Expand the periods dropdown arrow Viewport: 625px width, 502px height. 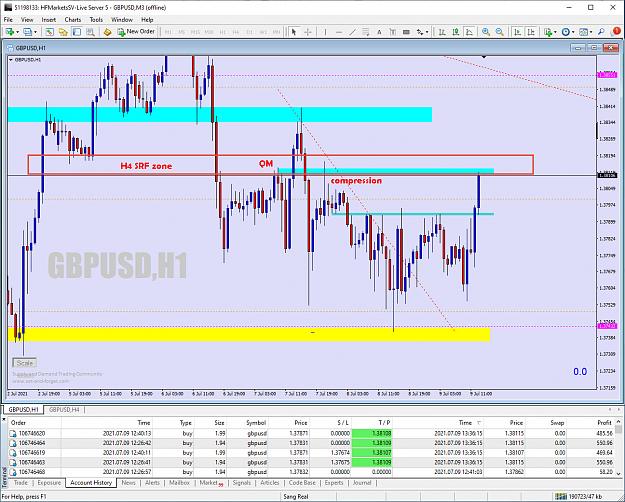tap(573, 32)
